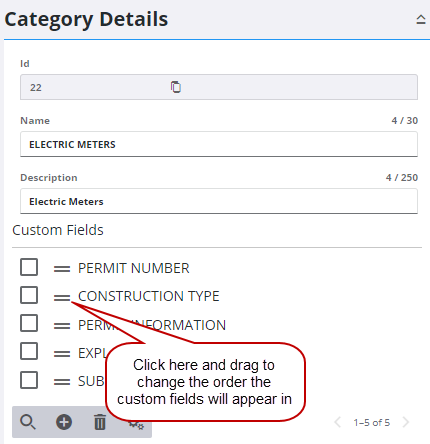430x444 pixels.
Task: Go to previous page of custom fields
Action: (338, 422)
